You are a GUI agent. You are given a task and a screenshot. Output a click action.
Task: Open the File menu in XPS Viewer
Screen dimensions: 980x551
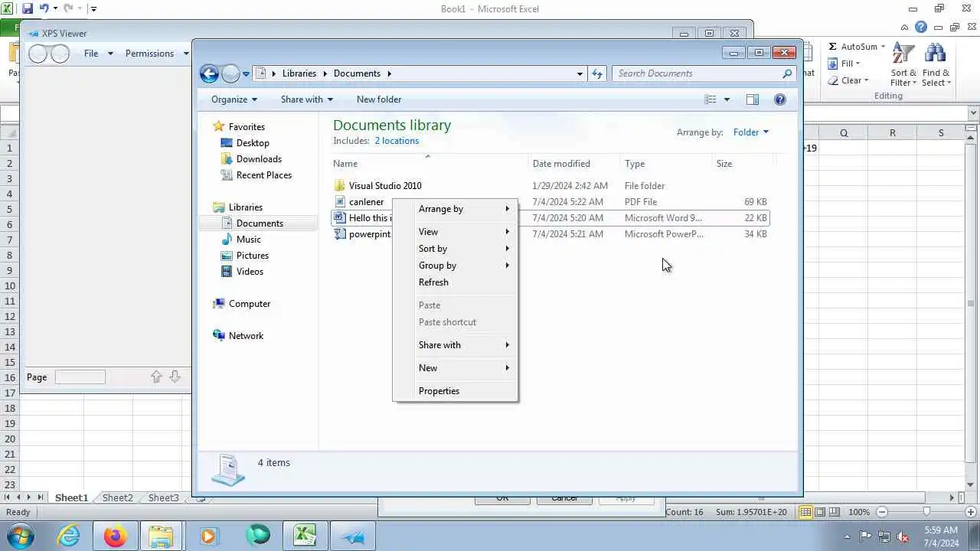(x=98, y=54)
